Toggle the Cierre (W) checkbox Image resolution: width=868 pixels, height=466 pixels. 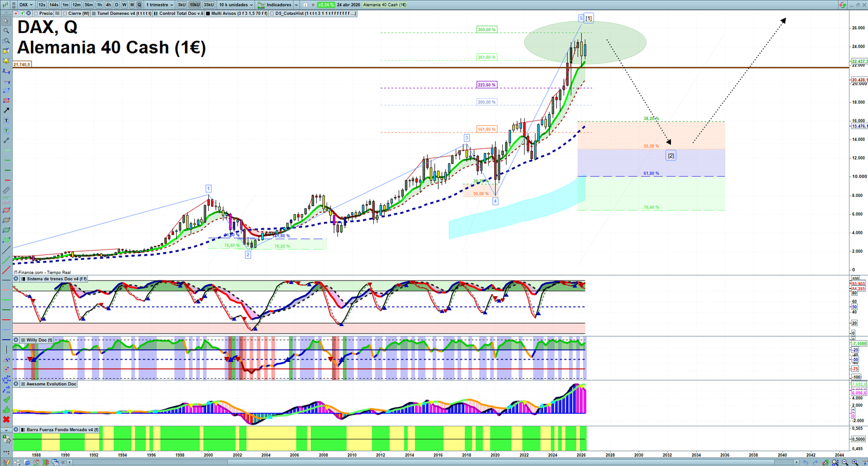65,14
